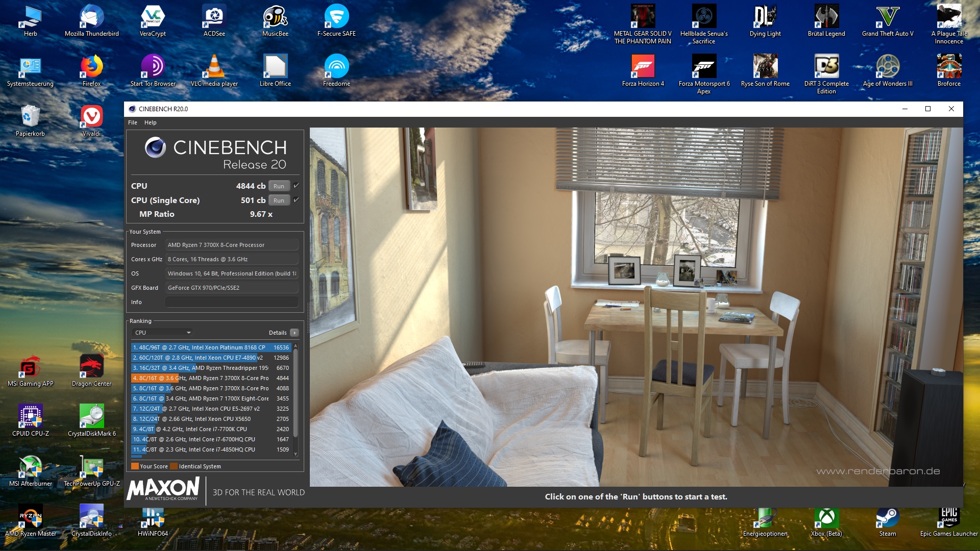
Task: Select the Xeon E5-2697 v2 ranking row
Action: (x=211, y=409)
